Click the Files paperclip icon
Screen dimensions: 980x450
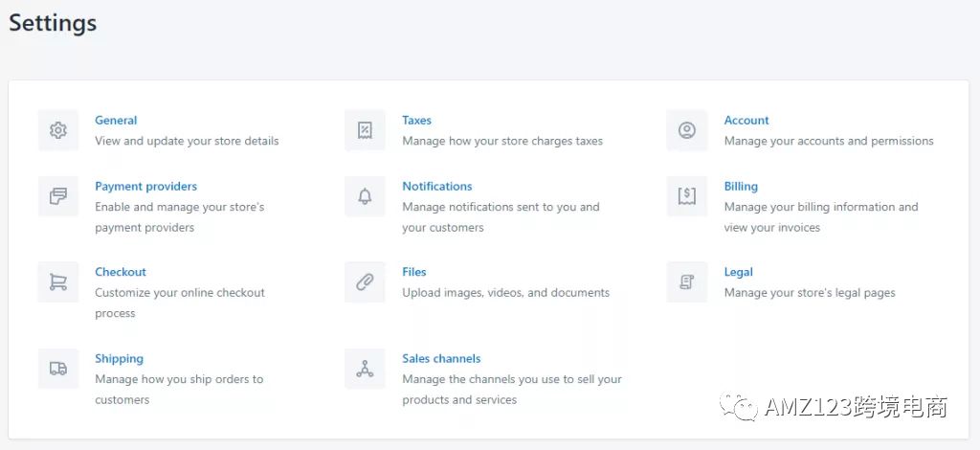[365, 282]
